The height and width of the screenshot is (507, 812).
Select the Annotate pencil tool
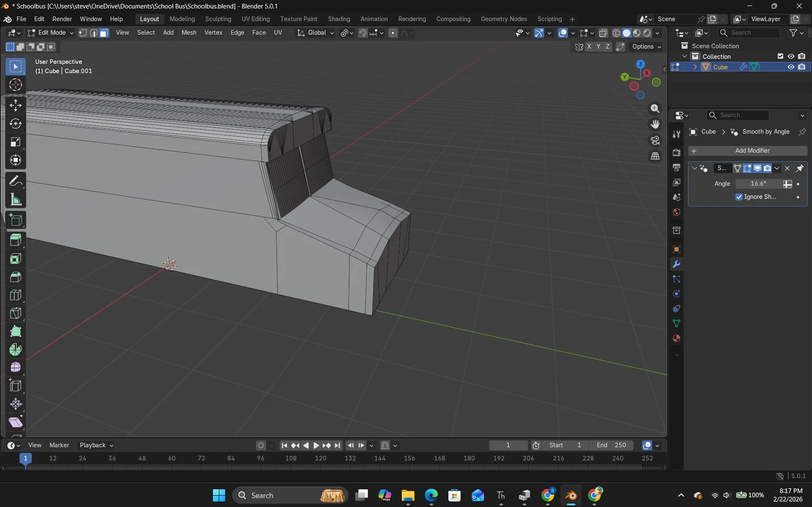16,181
